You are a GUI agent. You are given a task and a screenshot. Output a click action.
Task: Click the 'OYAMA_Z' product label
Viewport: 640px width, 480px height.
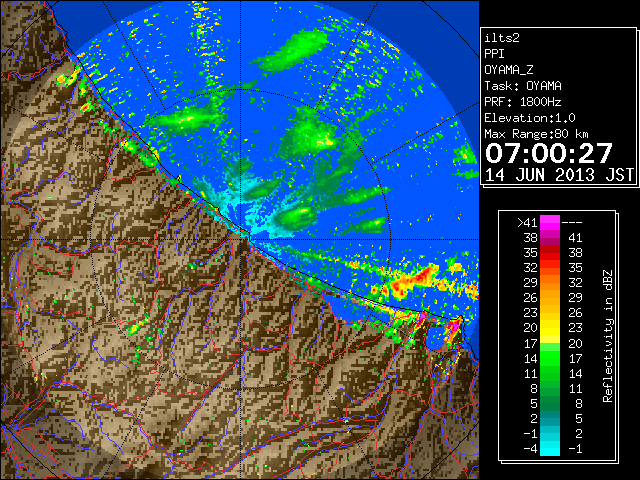point(509,70)
